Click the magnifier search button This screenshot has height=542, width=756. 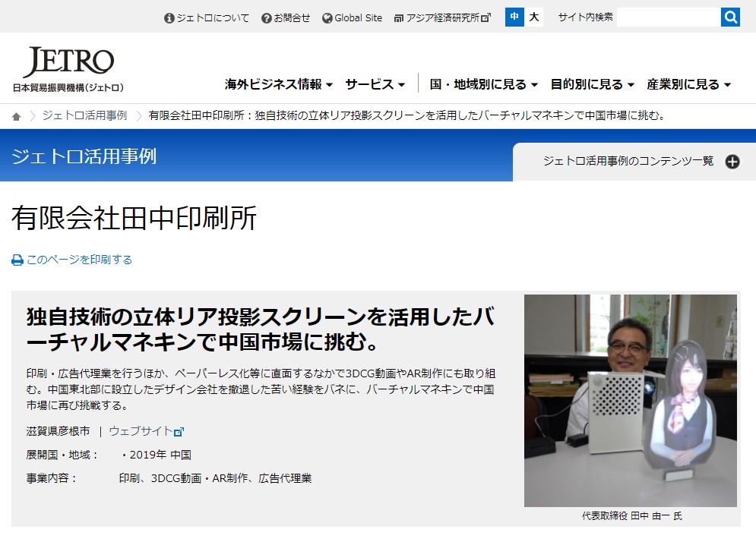coord(730,17)
